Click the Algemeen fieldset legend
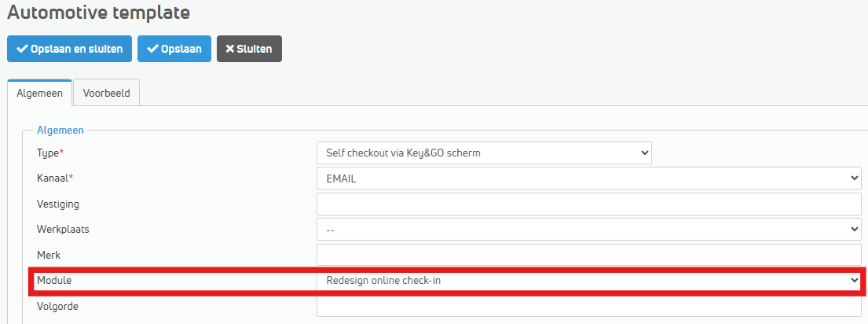 tap(60, 130)
